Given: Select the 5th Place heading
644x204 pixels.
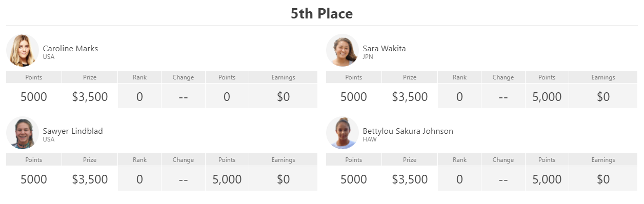Looking at the screenshot, I should [322, 13].
